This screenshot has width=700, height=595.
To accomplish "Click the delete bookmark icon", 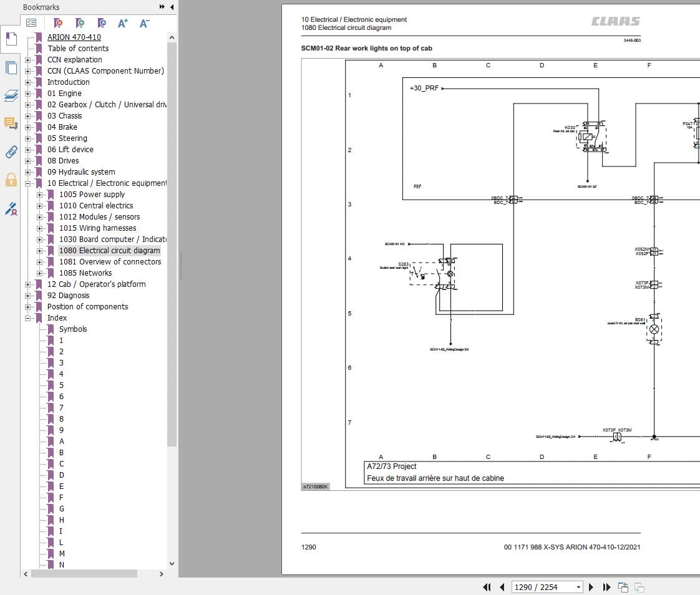I will click(57, 22).
